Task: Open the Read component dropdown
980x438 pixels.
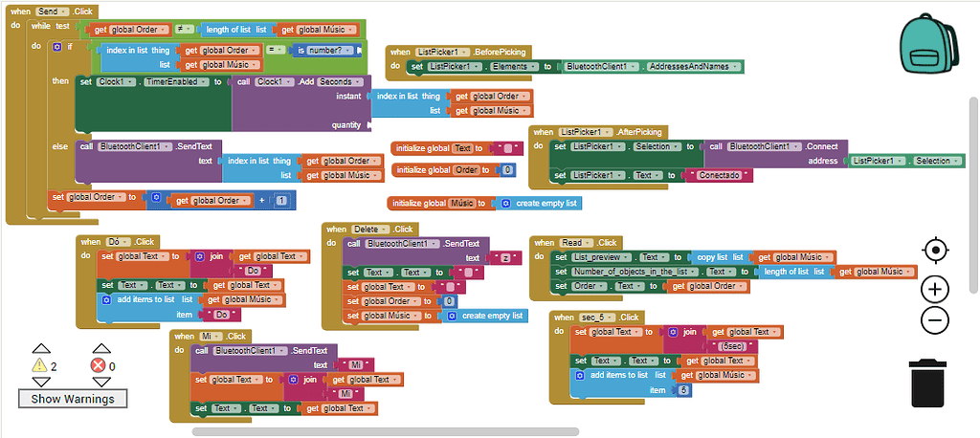Action: pos(575,243)
